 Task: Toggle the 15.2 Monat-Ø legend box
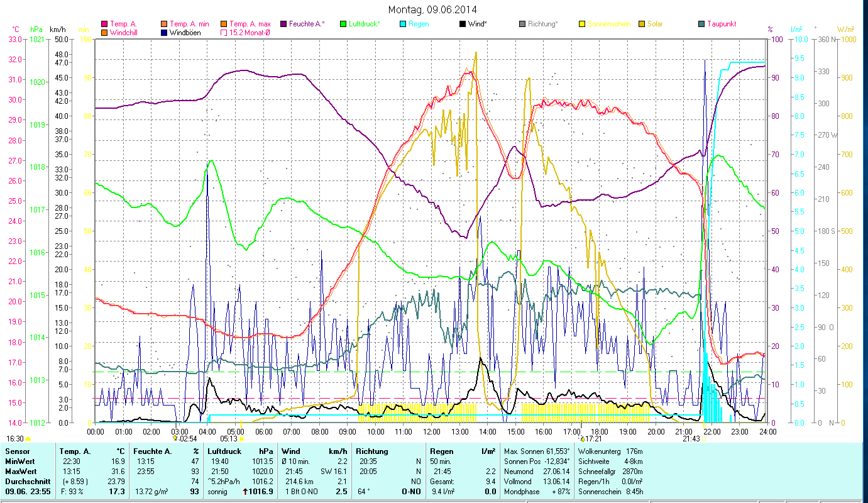223,33
